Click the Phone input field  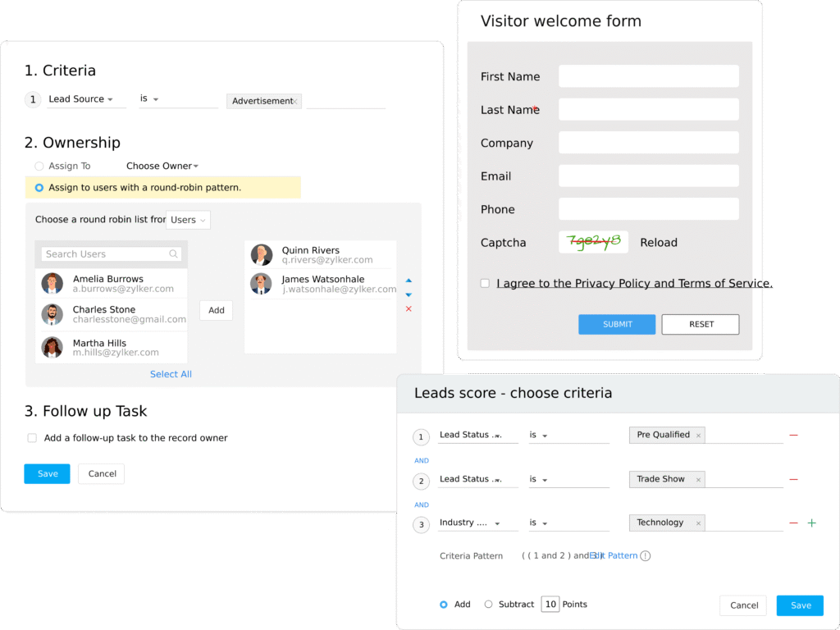pyautogui.click(x=649, y=209)
